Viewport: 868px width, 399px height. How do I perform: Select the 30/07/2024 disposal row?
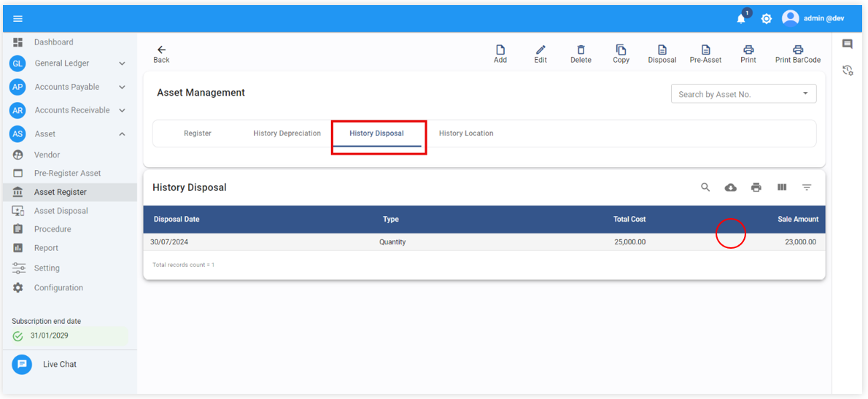tap(392, 242)
